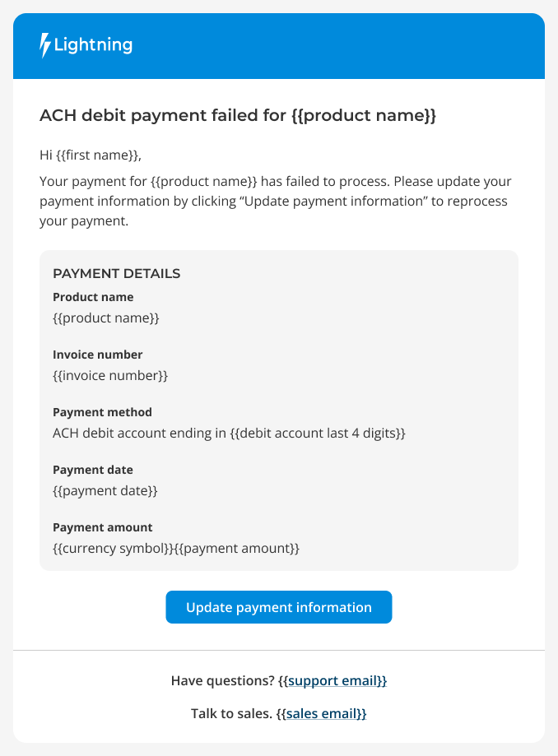Screen dimensions: 558x756
Task: Click the Have questions? text
Action: point(223,681)
